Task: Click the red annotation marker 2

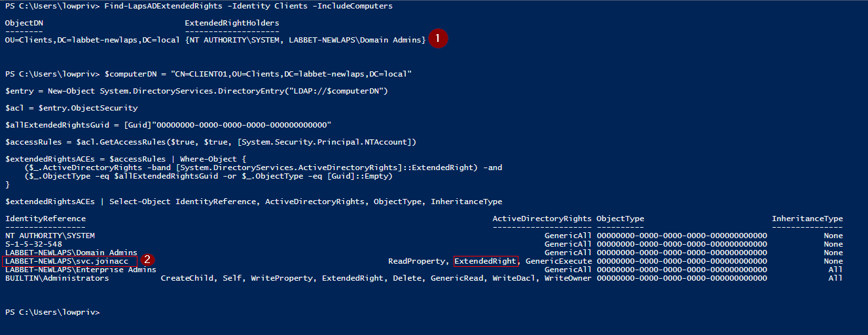Action: pos(148,260)
